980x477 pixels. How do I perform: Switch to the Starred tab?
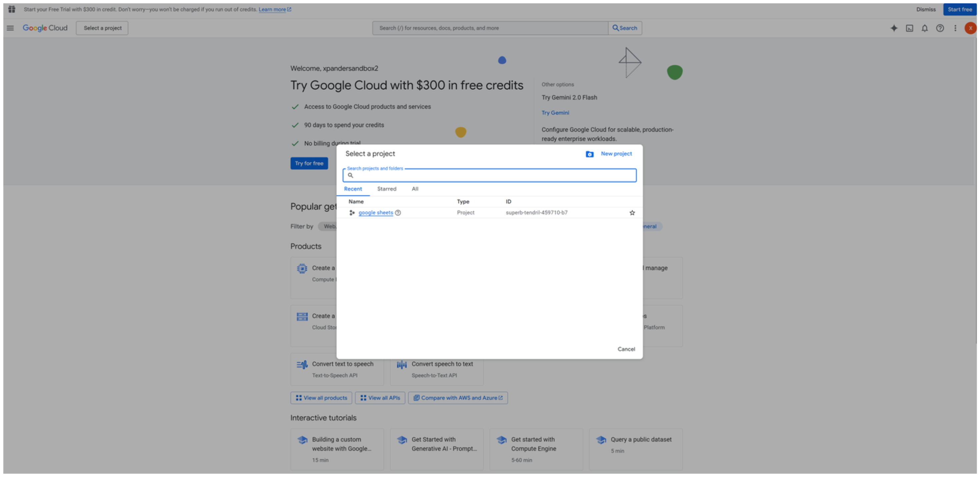[x=386, y=189]
